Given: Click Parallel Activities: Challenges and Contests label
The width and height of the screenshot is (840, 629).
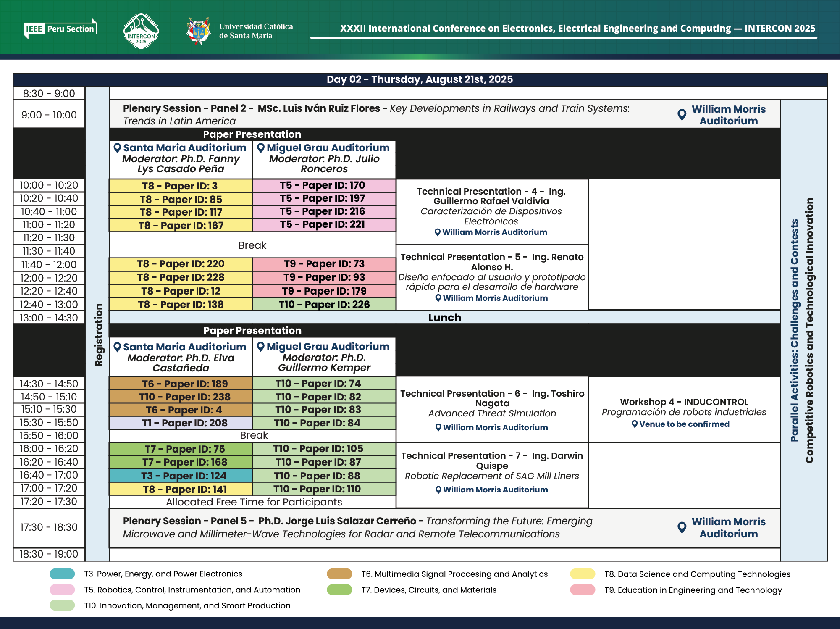Looking at the screenshot, I should click(x=794, y=330).
